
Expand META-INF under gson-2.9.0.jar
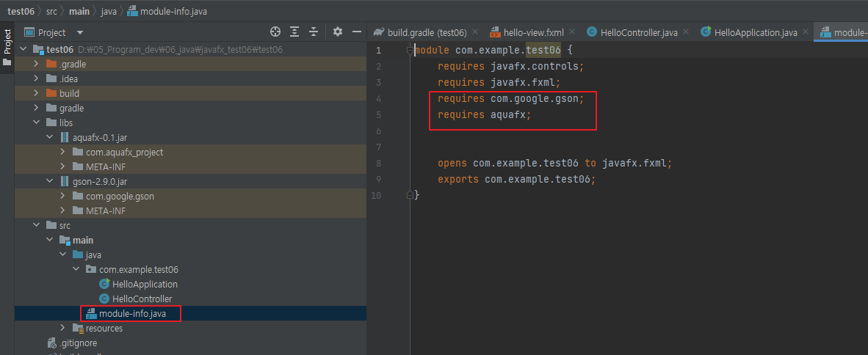62,211
